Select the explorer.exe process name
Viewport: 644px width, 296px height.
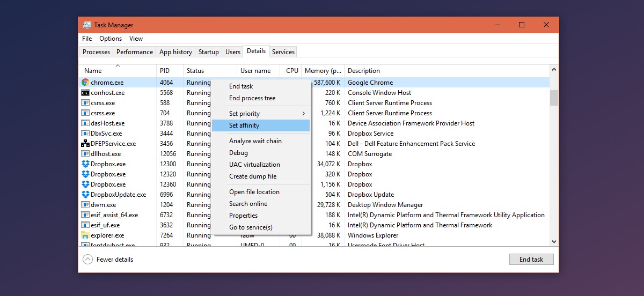pyautogui.click(x=107, y=235)
